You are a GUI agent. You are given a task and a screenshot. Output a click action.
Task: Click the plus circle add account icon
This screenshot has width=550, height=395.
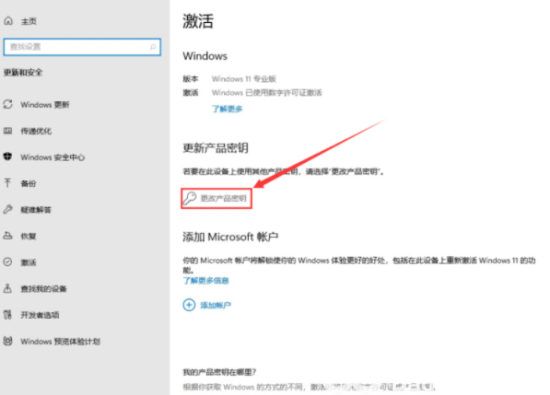pyautogui.click(x=189, y=304)
